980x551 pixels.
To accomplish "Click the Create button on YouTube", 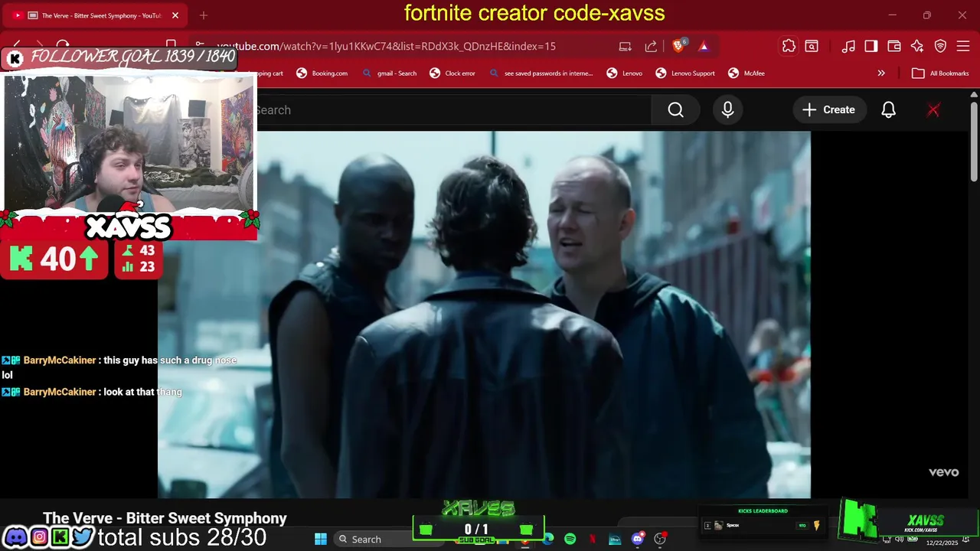I will pos(828,110).
